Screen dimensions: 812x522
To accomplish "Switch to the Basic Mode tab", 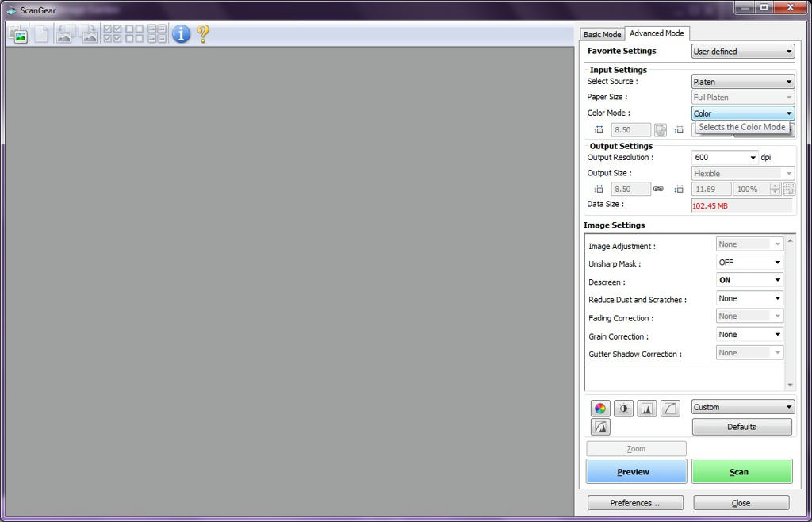I will [x=602, y=35].
